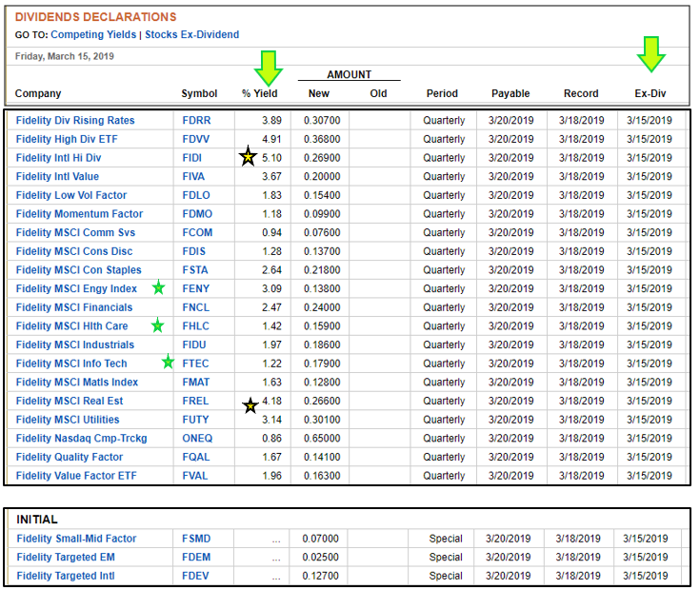Click yellow star beside FIDI yield

(248, 158)
